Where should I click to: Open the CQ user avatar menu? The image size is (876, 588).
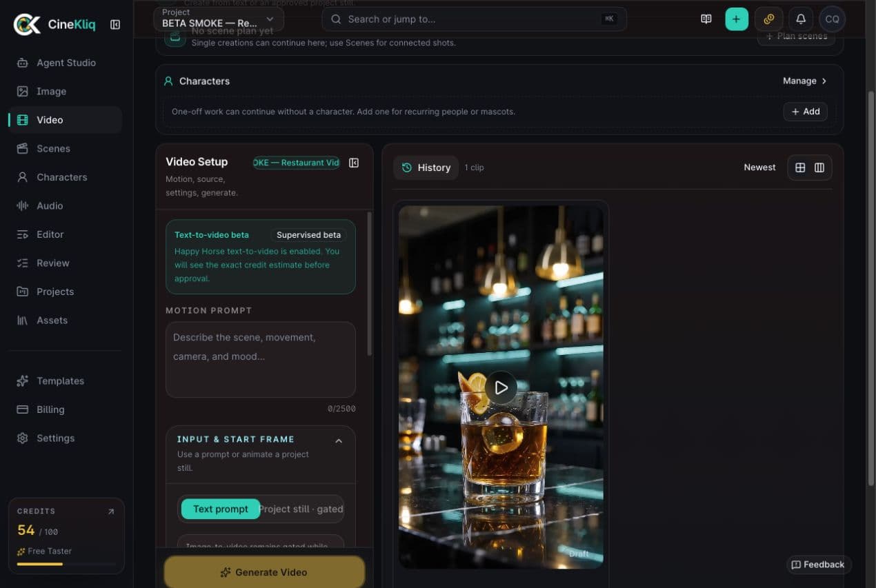tap(832, 19)
